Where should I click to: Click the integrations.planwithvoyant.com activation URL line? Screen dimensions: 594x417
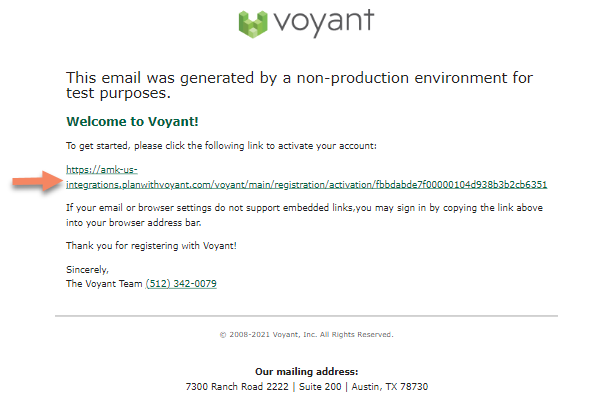(306, 184)
